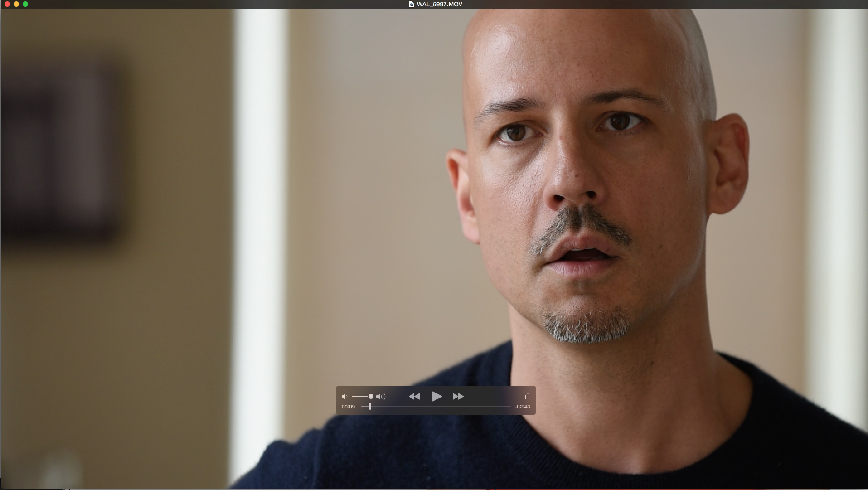The height and width of the screenshot is (490, 868).
Task: Open the share menu icon
Action: (x=528, y=396)
